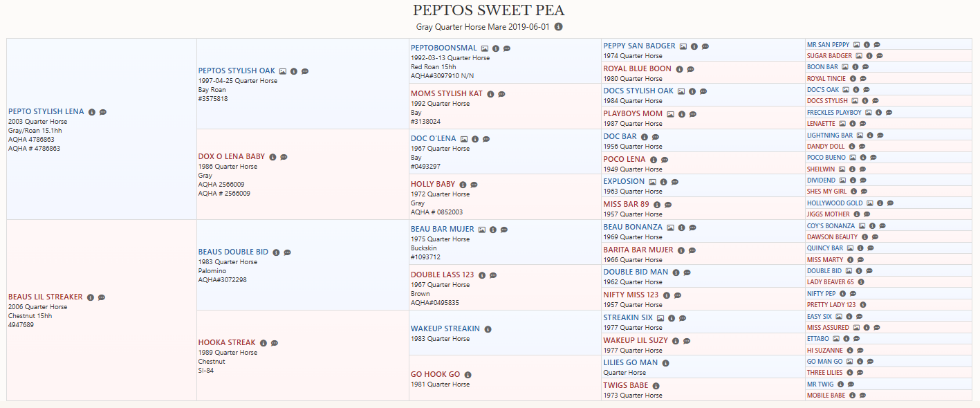
Task: Select DOUBLE LASS 123 link
Action: tap(442, 275)
